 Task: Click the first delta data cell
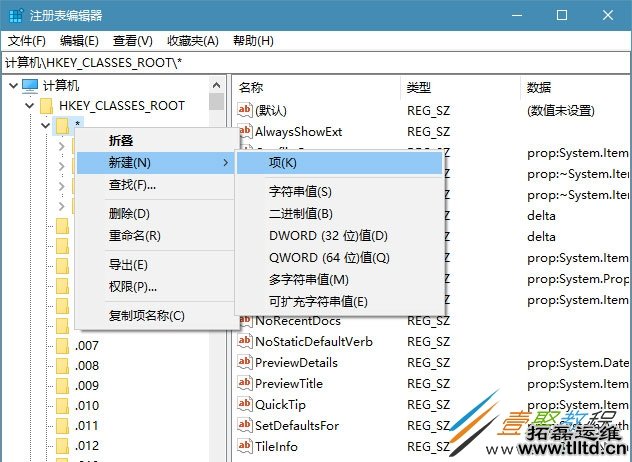point(541,215)
